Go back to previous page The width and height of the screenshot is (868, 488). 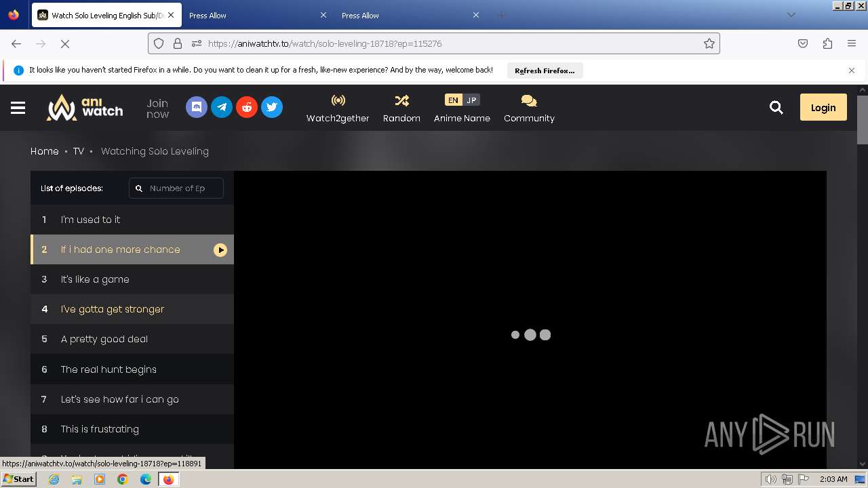click(16, 43)
